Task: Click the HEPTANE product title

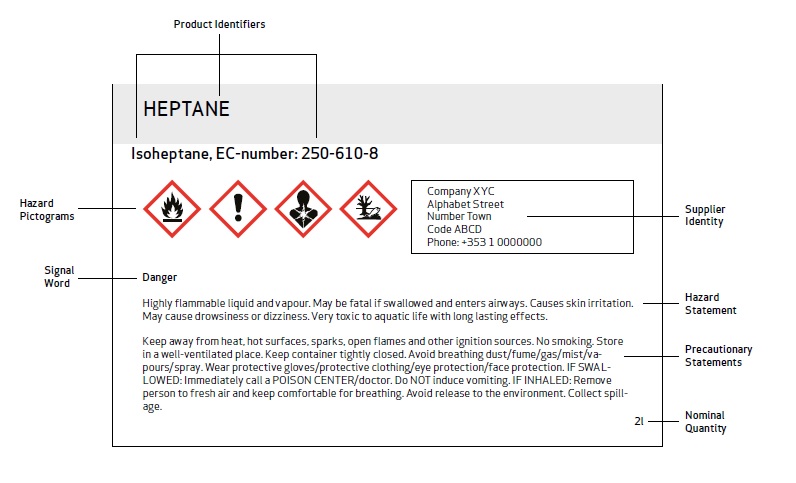Action: (186, 109)
